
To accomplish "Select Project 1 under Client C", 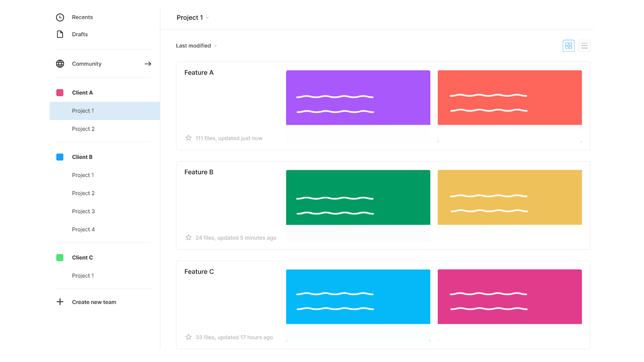I will [83, 276].
